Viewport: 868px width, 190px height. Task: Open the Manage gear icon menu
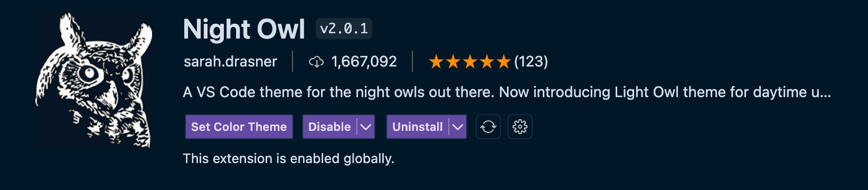520,127
